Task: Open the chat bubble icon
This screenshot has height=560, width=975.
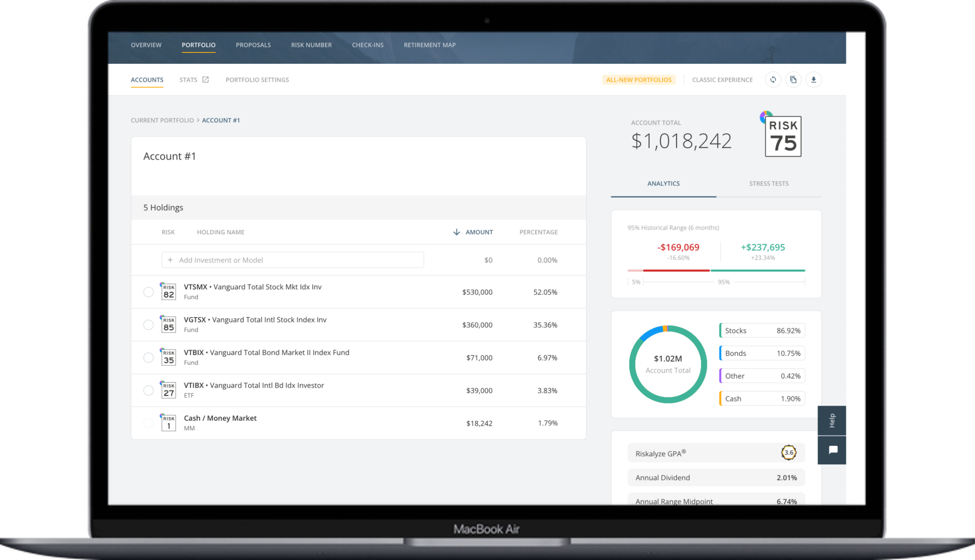Action: [x=833, y=450]
